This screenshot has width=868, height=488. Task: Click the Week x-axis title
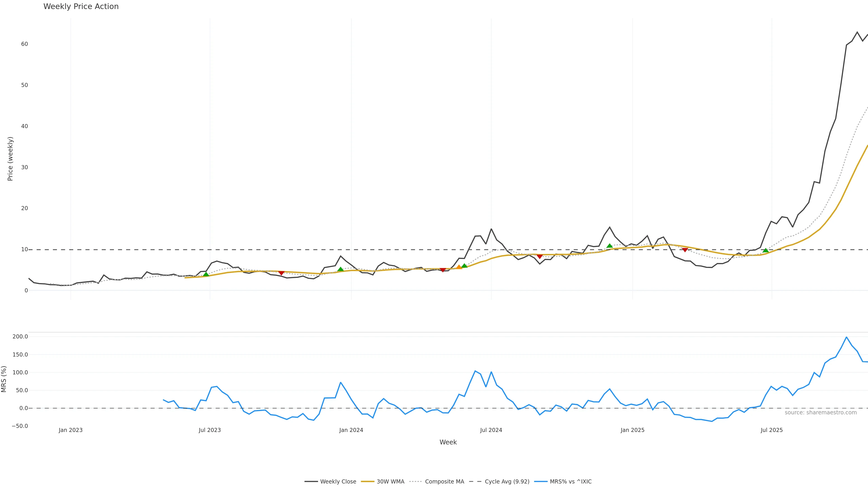[448, 442]
